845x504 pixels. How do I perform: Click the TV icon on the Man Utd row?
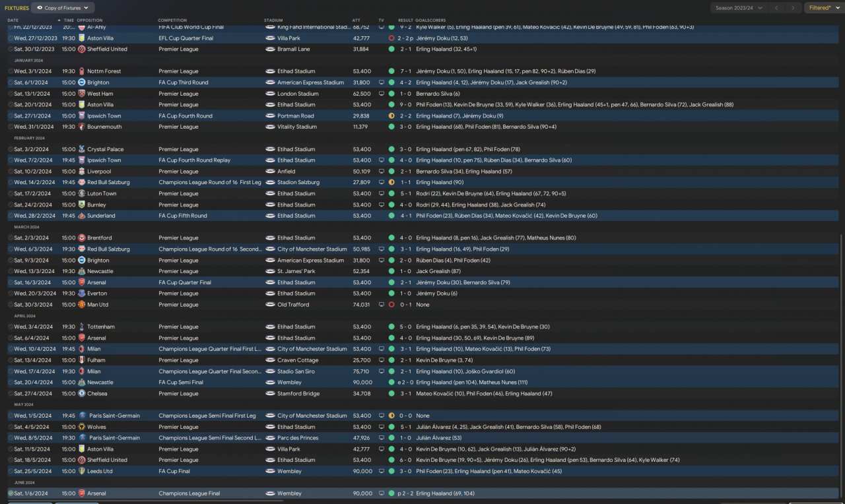coord(381,305)
